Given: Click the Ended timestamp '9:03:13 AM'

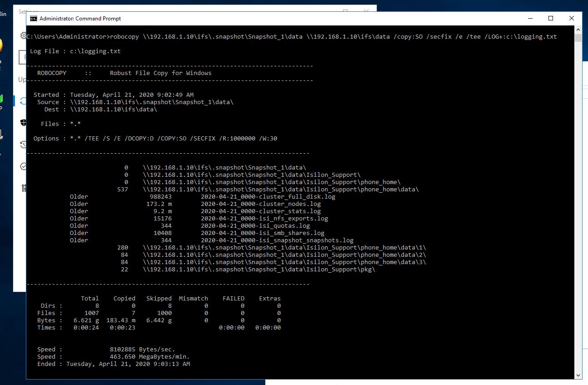Looking at the screenshot, I should (170, 364).
